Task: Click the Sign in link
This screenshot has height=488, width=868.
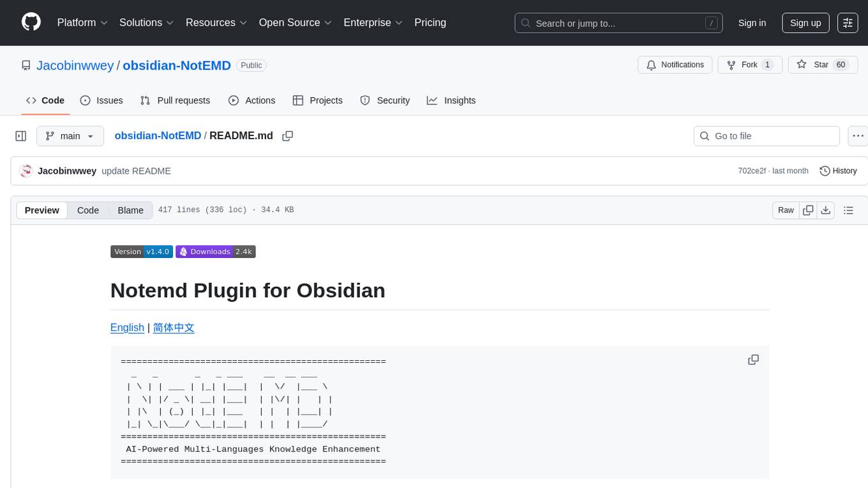Action: [x=752, y=22]
